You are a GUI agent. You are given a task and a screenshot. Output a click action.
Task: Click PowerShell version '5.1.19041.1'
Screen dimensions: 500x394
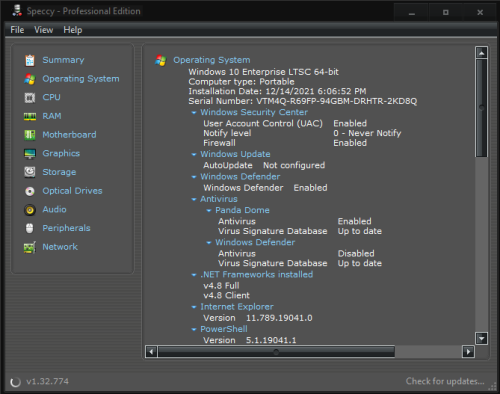pos(271,340)
